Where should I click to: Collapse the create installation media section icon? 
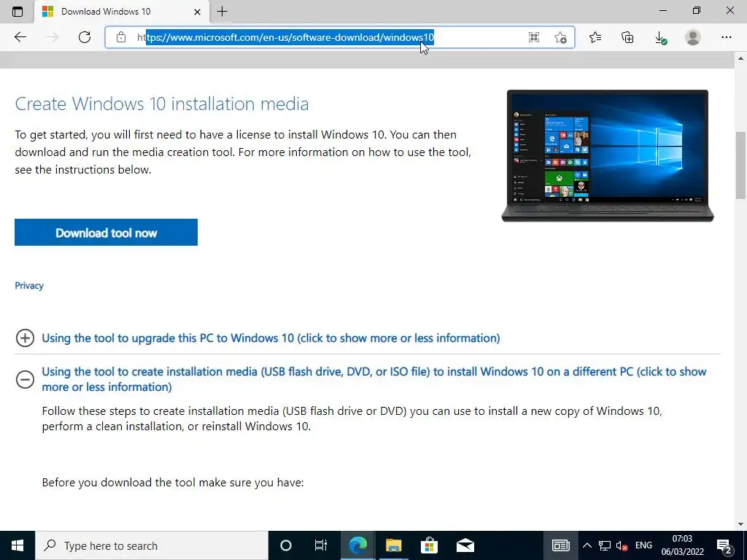tap(25, 379)
